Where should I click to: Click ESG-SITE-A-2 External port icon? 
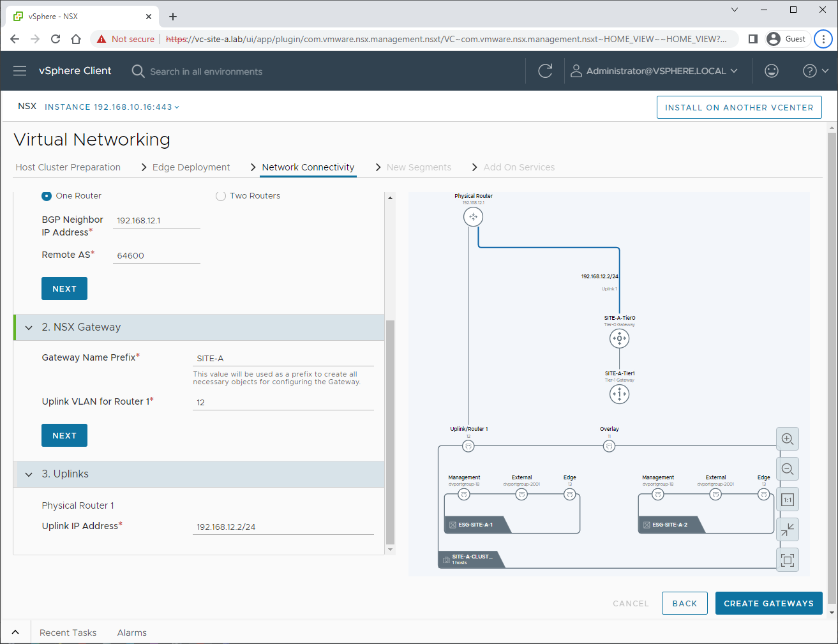[x=715, y=495]
